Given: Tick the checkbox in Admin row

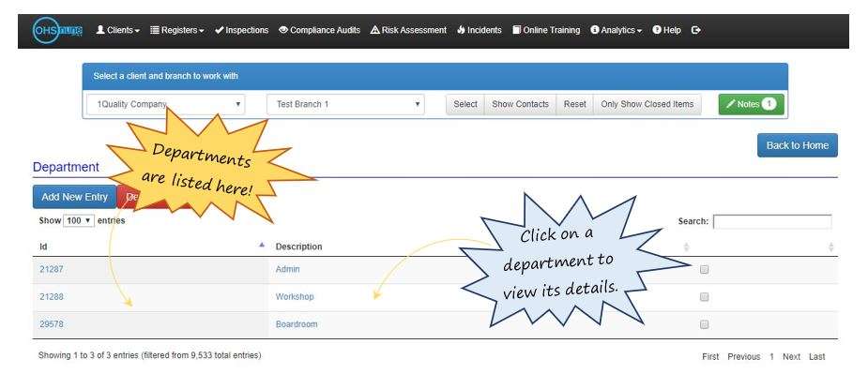Looking at the screenshot, I should click(704, 270).
